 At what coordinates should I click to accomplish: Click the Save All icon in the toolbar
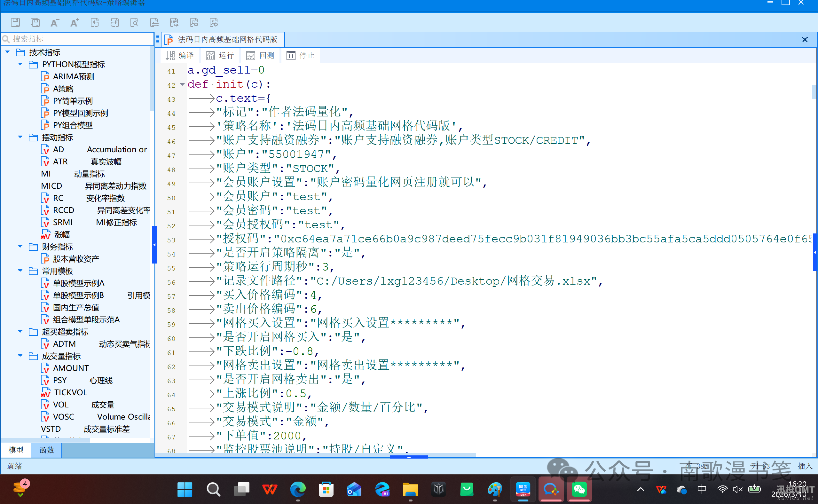[35, 22]
